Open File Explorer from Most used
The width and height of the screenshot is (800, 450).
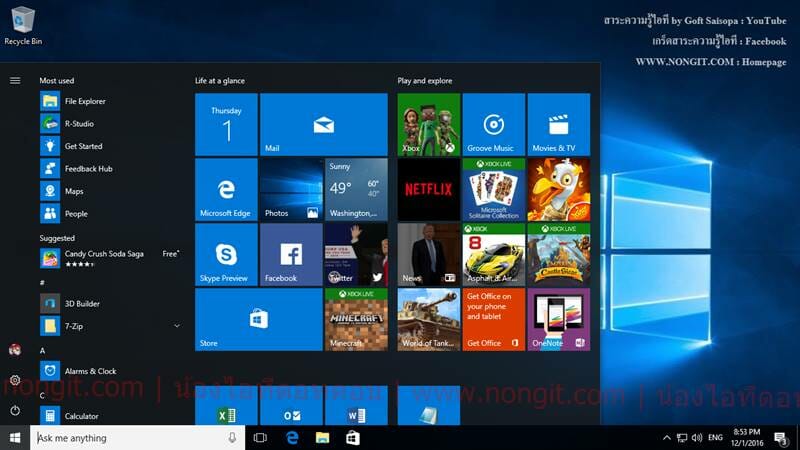[110, 101]
